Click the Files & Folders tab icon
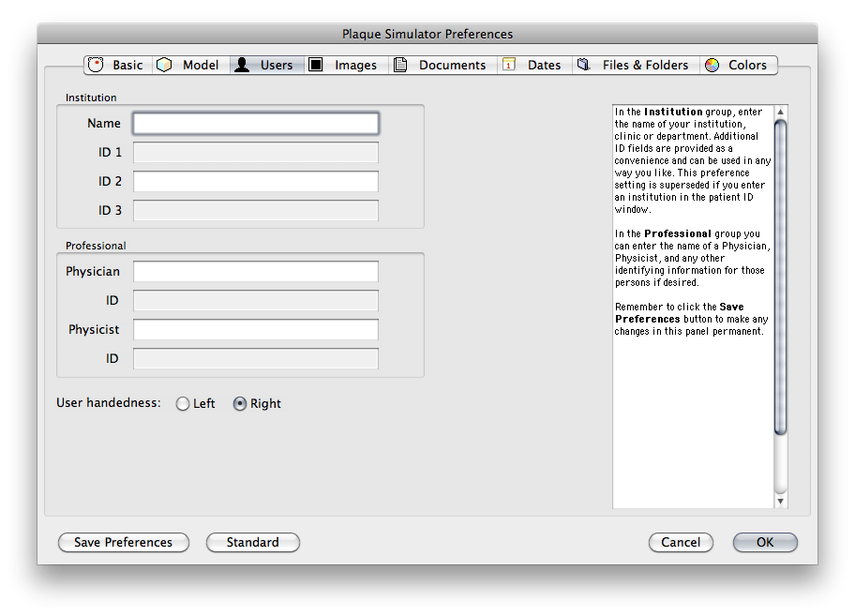 pos(583,65)
